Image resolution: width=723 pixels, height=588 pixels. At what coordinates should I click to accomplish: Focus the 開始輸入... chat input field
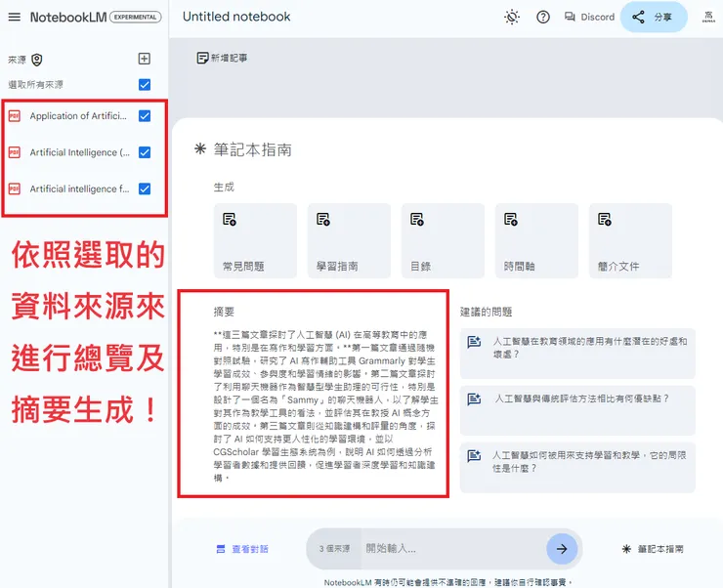click(x=453, y=549)
